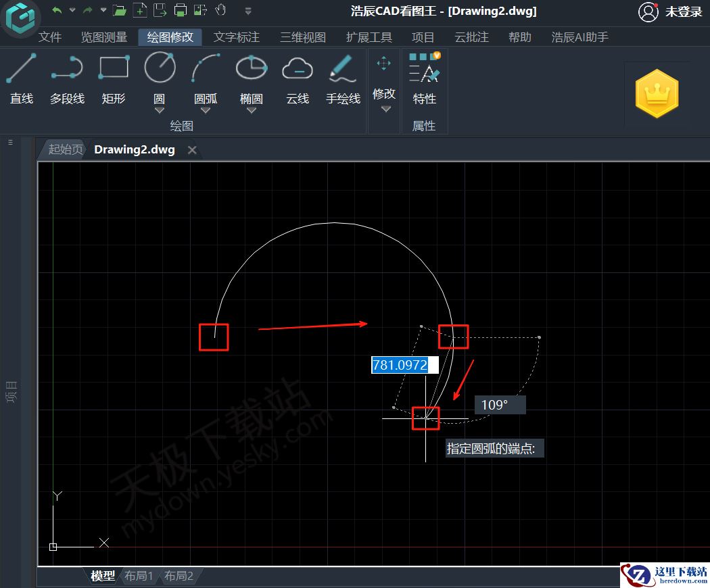Click the side panel grip handle
This screenshot has height=588, width=710.
tap(10, 142)
